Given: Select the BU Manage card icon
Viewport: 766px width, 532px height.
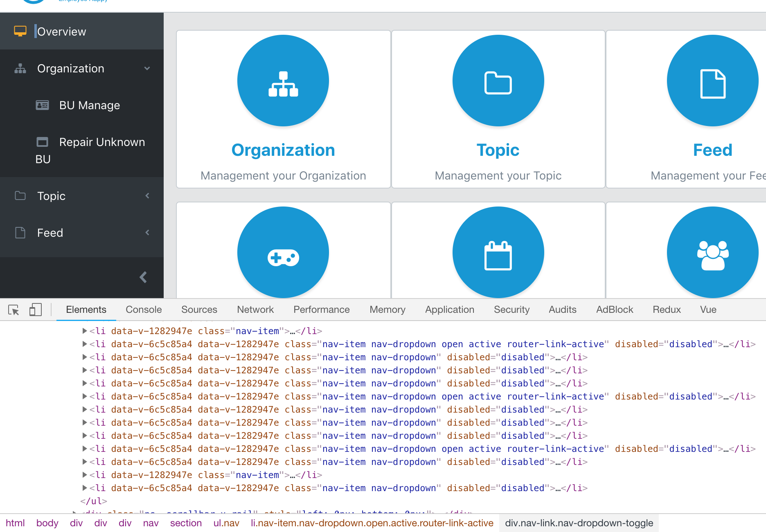Looking at the screenshot, I should pos(43,105).
